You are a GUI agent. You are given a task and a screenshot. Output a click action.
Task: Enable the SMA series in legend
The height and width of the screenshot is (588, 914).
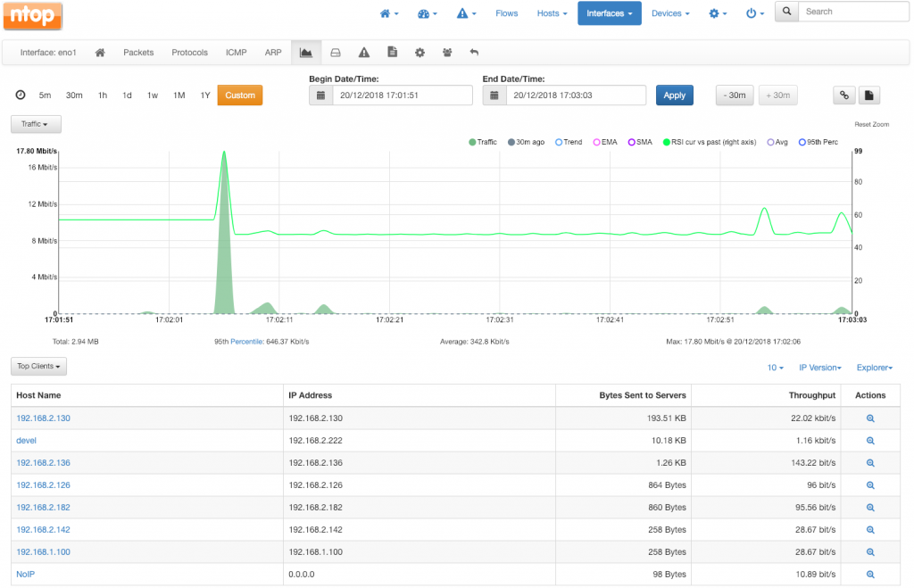(640, 142)
